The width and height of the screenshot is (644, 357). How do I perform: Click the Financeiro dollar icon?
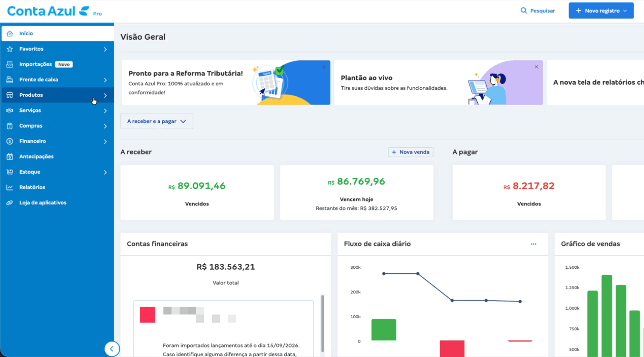coord(10,141)
